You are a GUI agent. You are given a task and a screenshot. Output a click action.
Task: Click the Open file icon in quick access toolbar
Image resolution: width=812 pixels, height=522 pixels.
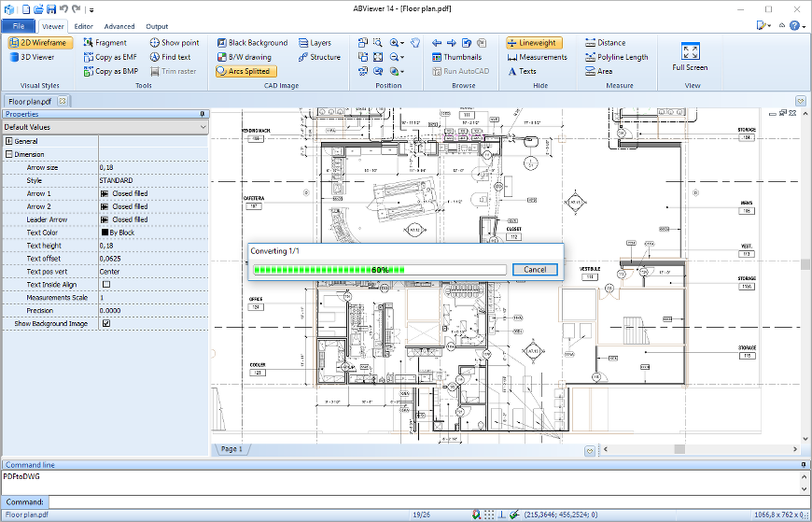click(x=38, y=8)
